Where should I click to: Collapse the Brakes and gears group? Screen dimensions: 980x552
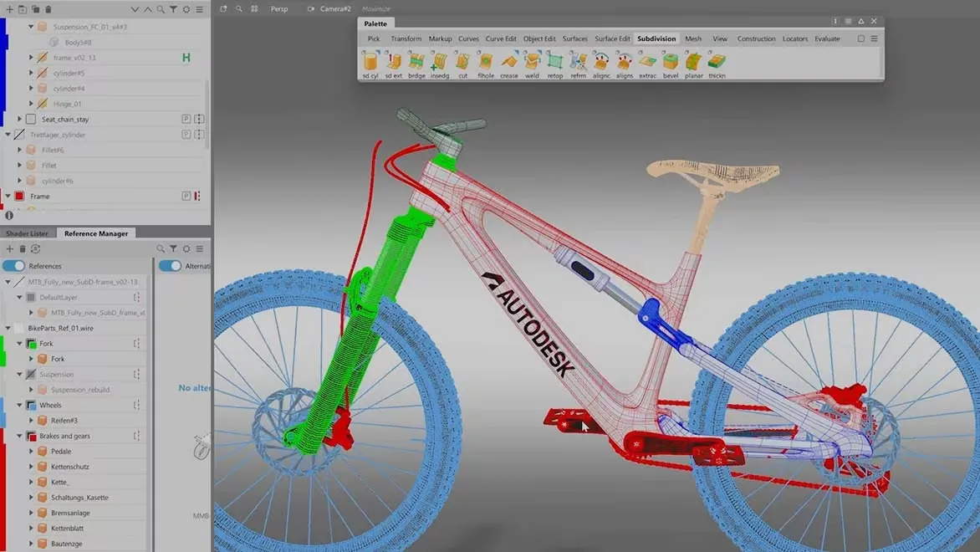19,436
